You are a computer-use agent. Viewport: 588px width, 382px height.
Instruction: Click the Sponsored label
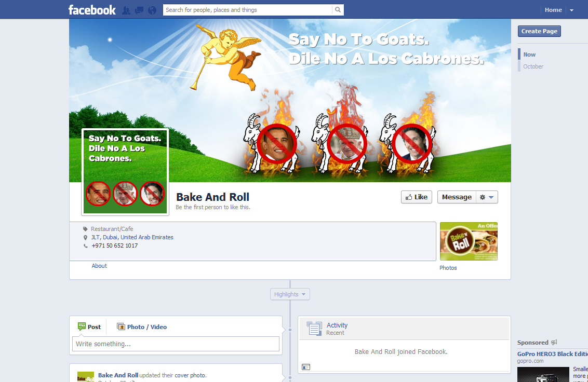(x=532, y=343)
